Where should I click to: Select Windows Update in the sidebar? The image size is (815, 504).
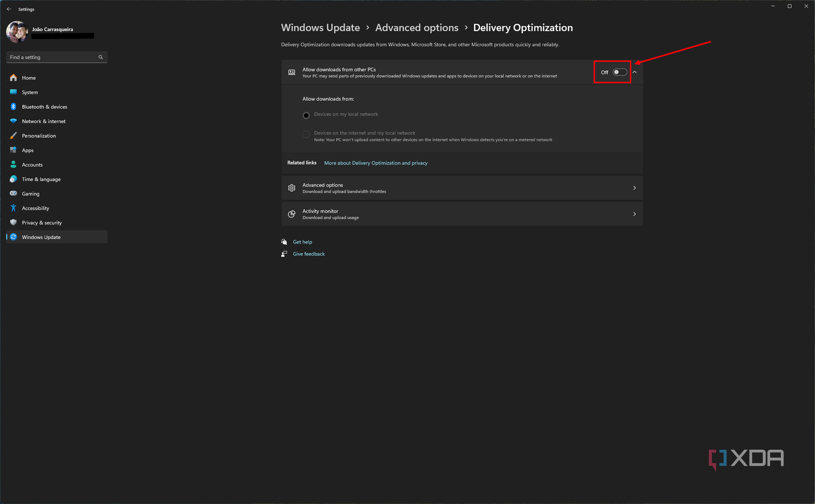(x=57, y=237)
